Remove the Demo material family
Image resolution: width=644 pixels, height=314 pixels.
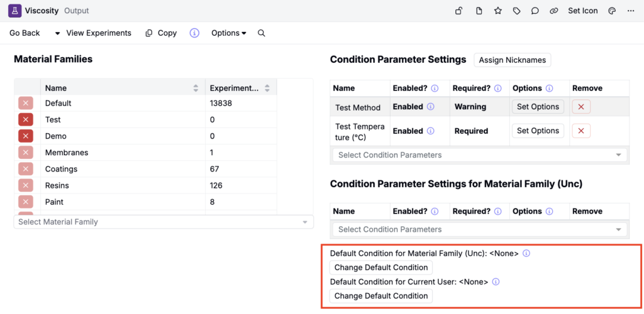pos(25,136)
